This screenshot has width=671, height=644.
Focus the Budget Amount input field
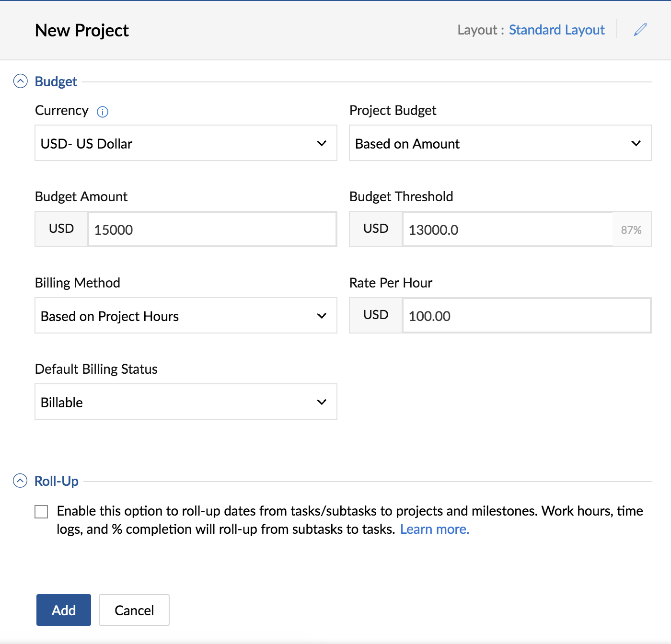coord(212,229)
